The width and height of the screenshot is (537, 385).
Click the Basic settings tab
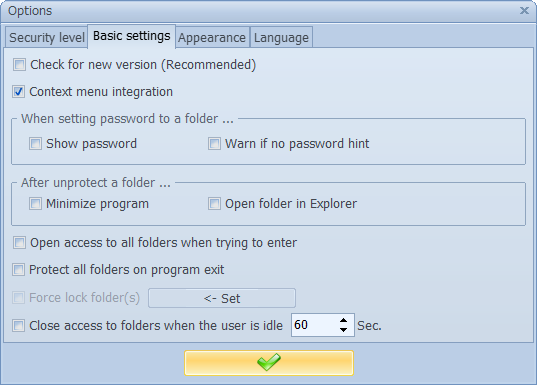(x=132, y=36)
